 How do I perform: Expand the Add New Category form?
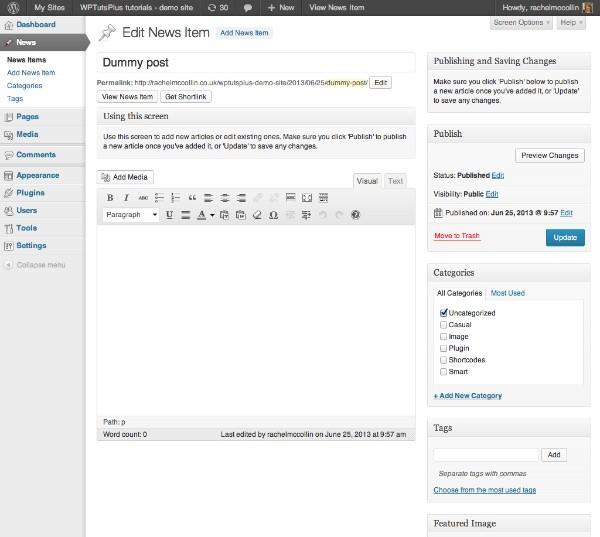point(468,396)
